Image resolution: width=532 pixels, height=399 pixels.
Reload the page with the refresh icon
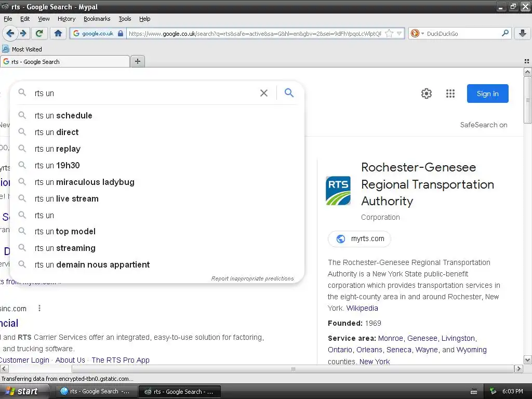[x=39, y=33]
